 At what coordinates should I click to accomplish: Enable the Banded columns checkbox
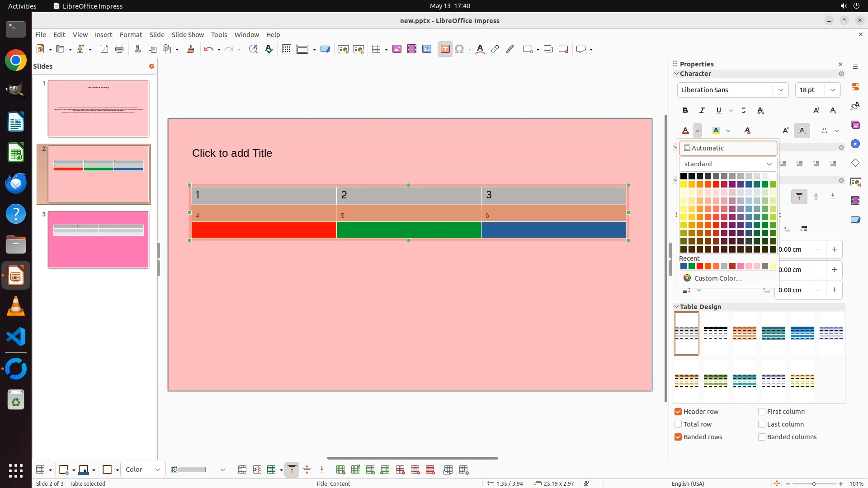(x=762, y=437)
